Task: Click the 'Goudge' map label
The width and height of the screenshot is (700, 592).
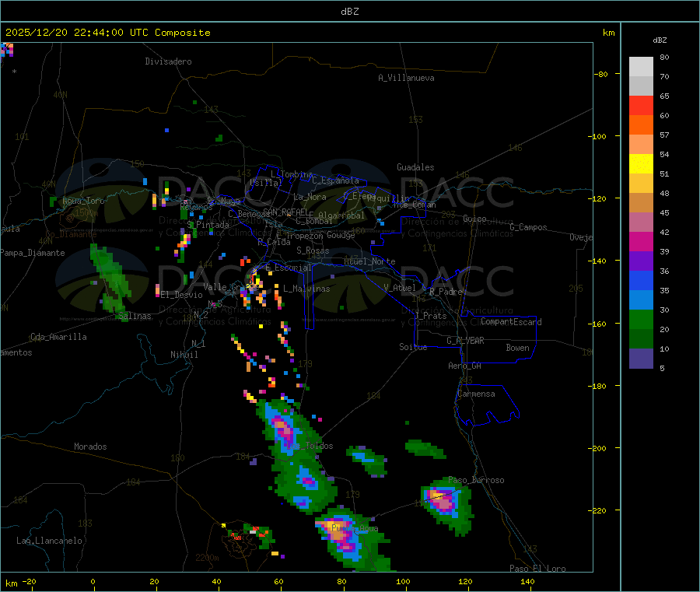Action: coord(341,235)
